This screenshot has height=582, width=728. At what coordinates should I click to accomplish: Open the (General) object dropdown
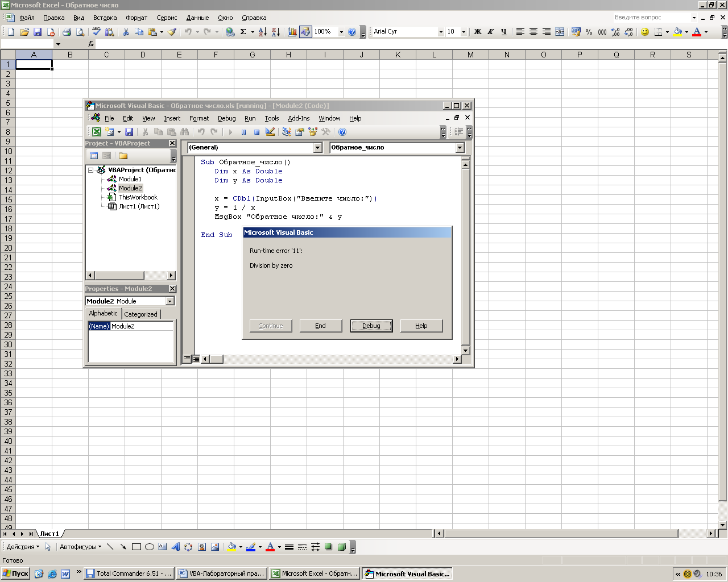tap(318, 148)
